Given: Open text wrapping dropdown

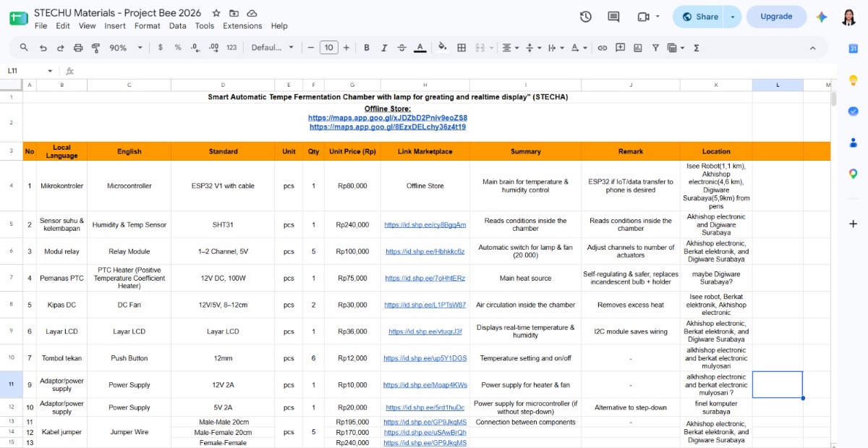Looking at the screenshot, I should pyautogui.click(x=556, y=48).
